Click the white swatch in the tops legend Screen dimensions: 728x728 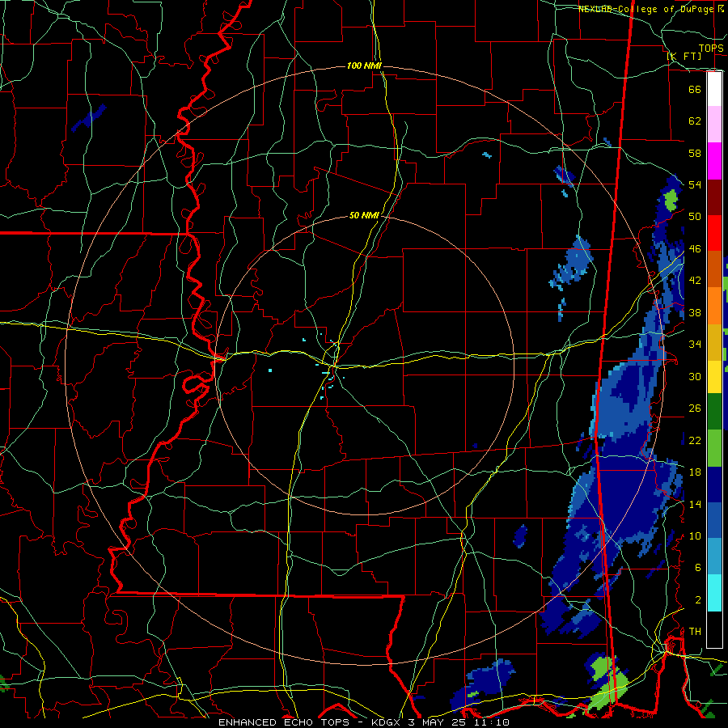click(714, 89)
